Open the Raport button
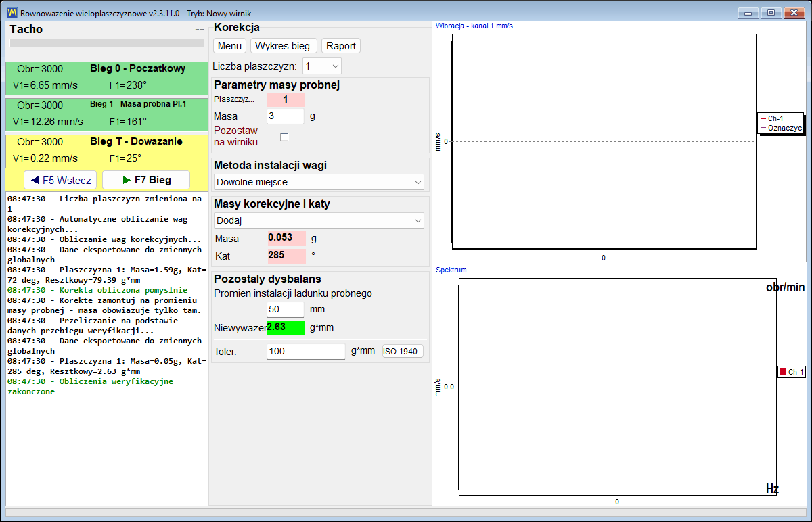The height and width of the screenshot is (522, 812). tap(341, 46)
